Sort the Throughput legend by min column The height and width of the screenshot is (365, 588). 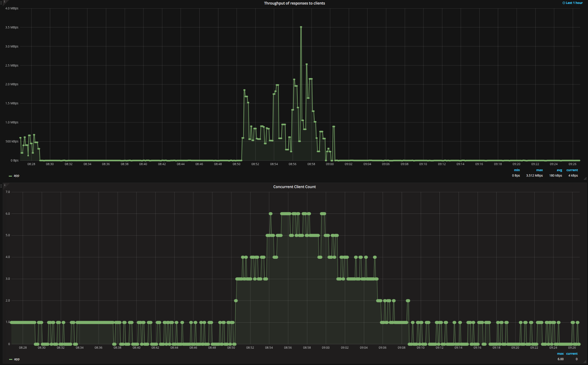click(517, 170)
